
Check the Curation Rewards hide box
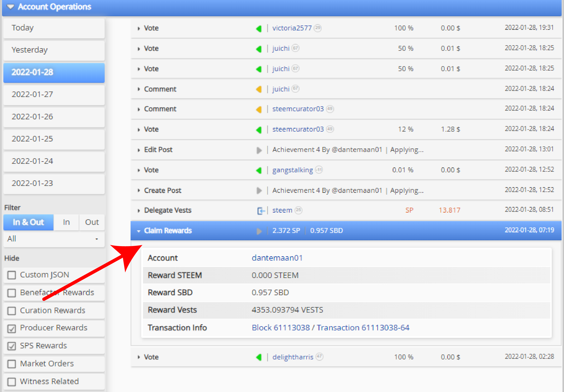tap(11, 311)
